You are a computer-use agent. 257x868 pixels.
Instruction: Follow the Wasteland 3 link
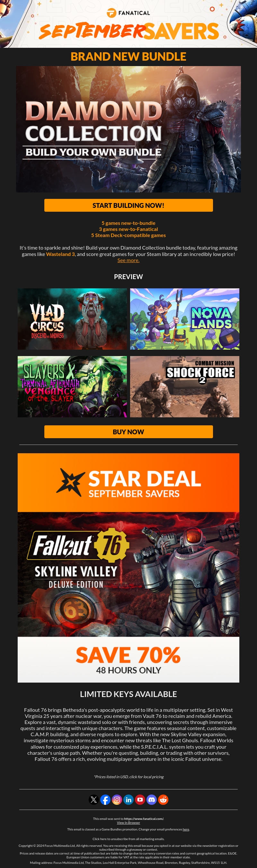point(60,254)
